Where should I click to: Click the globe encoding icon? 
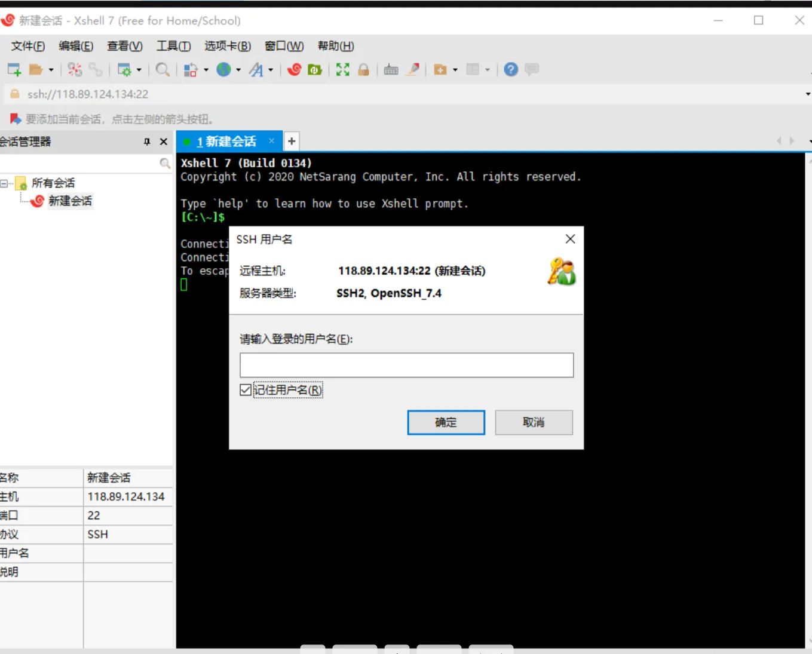point(223,70)
